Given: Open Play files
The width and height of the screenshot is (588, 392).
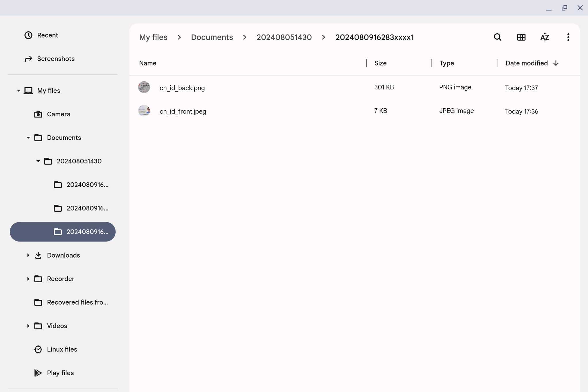Looking at the screenshot, I should pyautogui.click(x=60, y=373).
